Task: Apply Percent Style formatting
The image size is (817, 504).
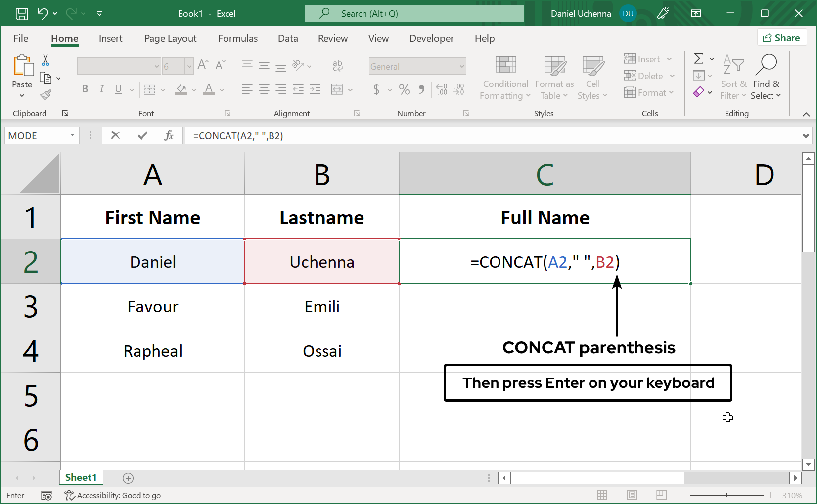Action: tap(404, 89)
